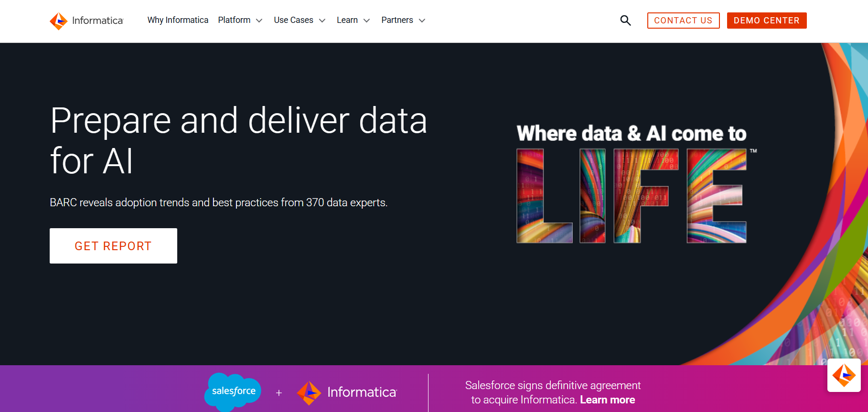Click 'Salesforce signs definitive agreement' text
This screenshot has height=412, width=868.
pyautogui.click(x=553, y=385)
